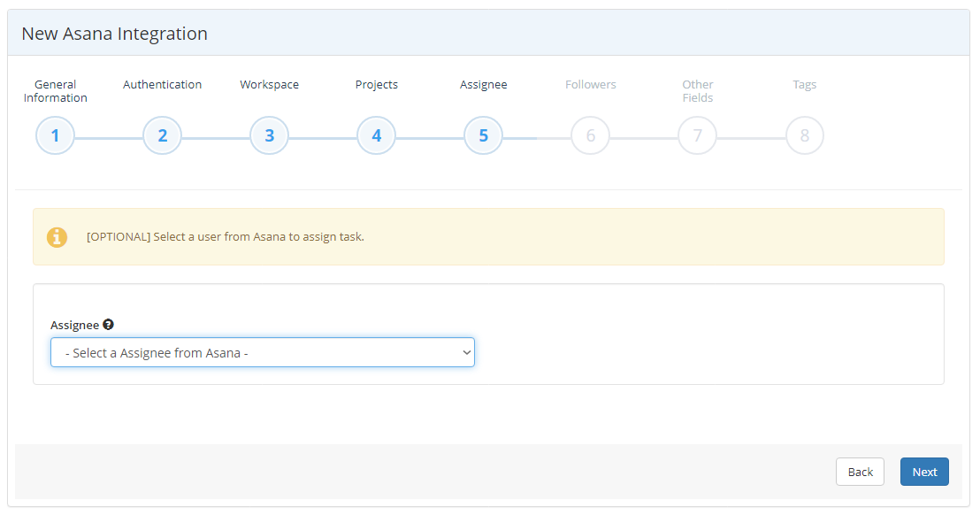Click Next to continue the wizard
Screen dimensions: 980x515
924,471
